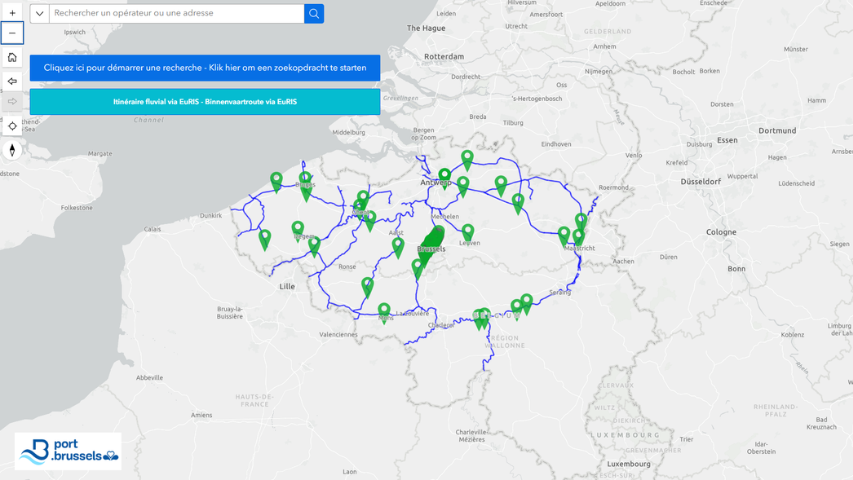Select the northernmost pin northeast of Antwerp
The height and width of the screenshot is (480, 853).
467,158
